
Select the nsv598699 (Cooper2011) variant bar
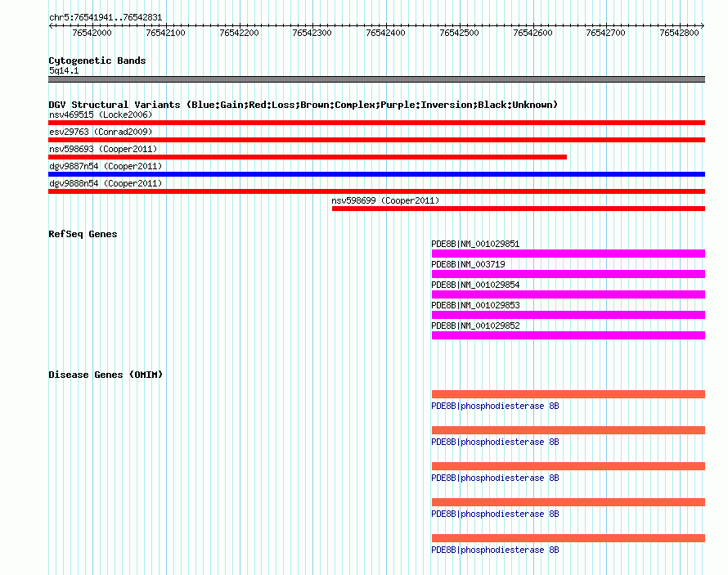click(519, 209)
